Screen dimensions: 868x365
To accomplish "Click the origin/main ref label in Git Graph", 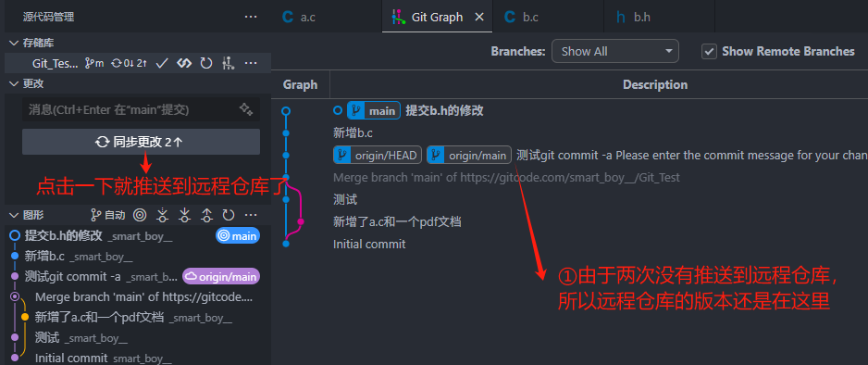I will point(469,155).
